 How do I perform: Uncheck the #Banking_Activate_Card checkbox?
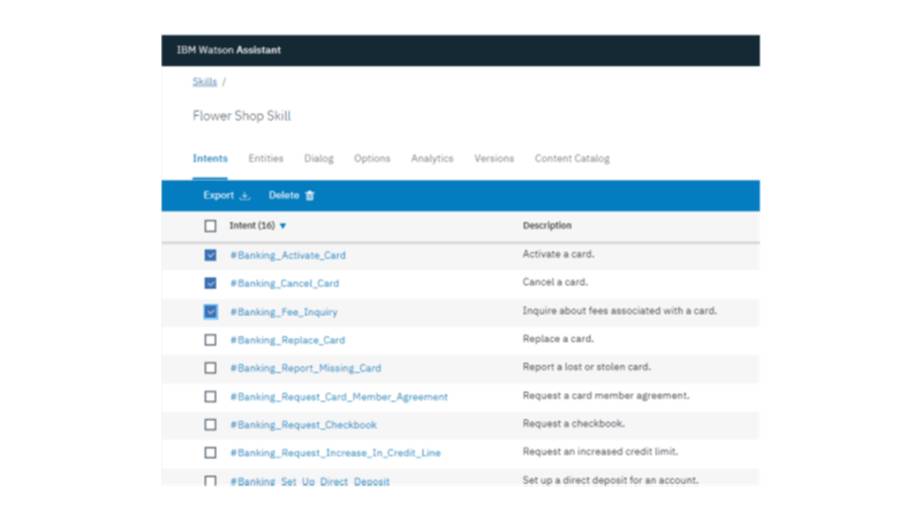210,255
